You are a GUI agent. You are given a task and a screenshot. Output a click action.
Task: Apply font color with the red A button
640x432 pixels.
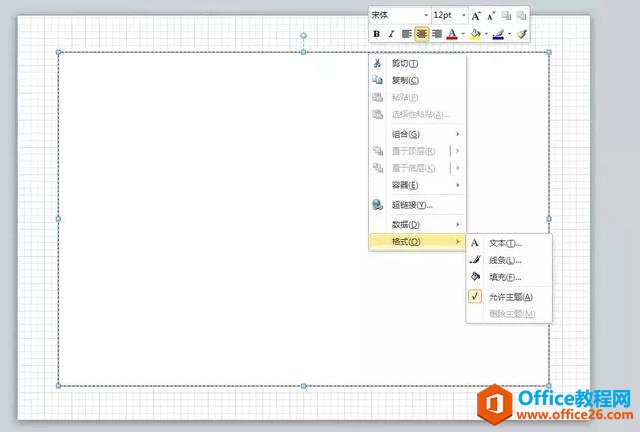click(x=452, y=34)
